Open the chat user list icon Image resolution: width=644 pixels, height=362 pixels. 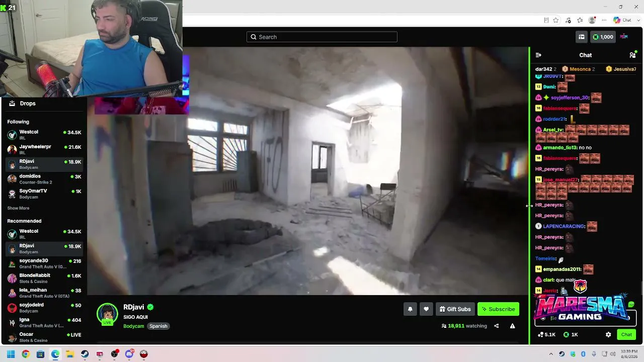(632, 55)
